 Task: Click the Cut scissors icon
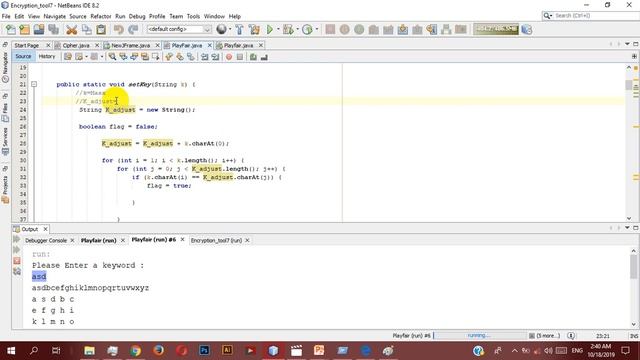point(71,29)
